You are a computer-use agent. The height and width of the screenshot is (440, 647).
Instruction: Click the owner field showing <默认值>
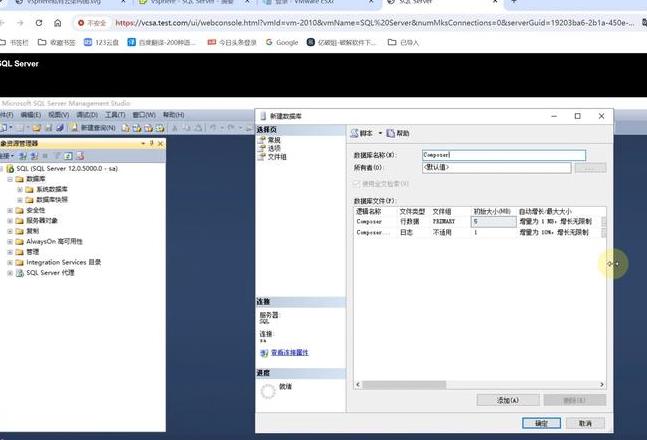[x=497, y=167]
